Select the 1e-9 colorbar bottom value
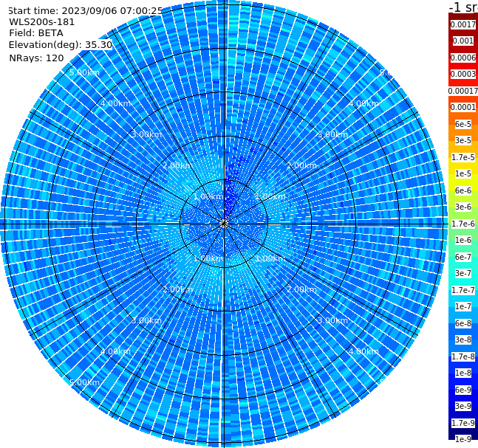This screenshot has width=478, height=448. point(463,439)
